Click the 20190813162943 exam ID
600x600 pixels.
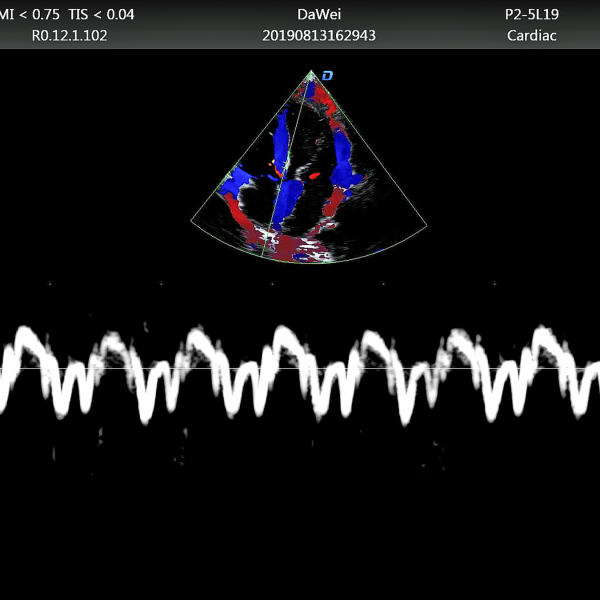319,35
